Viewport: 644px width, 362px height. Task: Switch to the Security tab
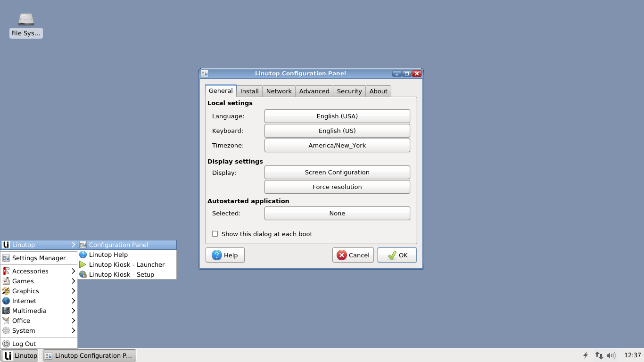coord(349,91)
